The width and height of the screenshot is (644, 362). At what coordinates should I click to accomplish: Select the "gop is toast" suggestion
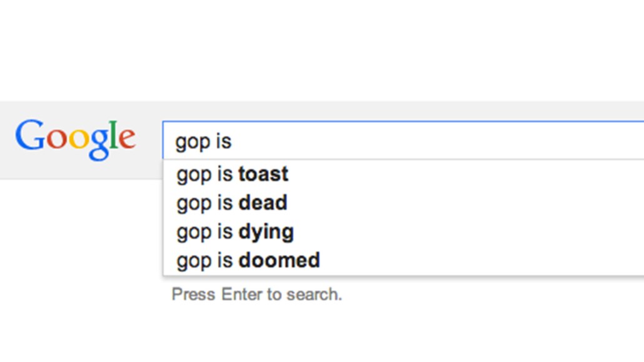pos(233,174)
